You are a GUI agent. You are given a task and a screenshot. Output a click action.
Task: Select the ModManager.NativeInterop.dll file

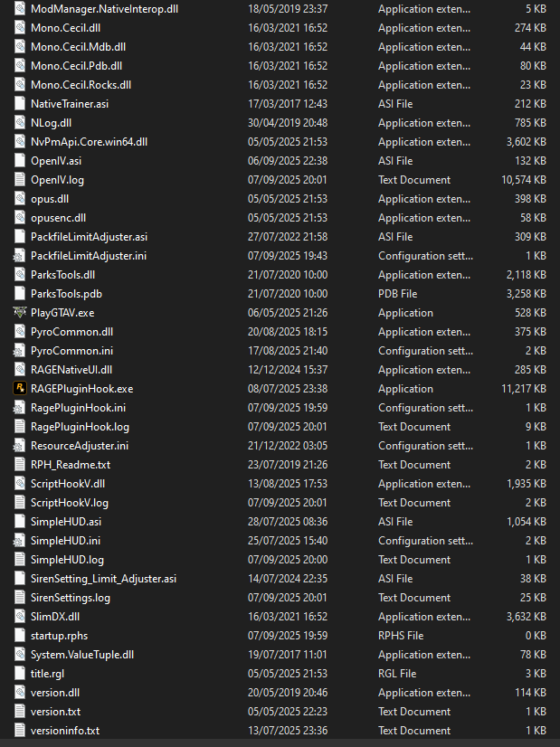pos(104,9)
